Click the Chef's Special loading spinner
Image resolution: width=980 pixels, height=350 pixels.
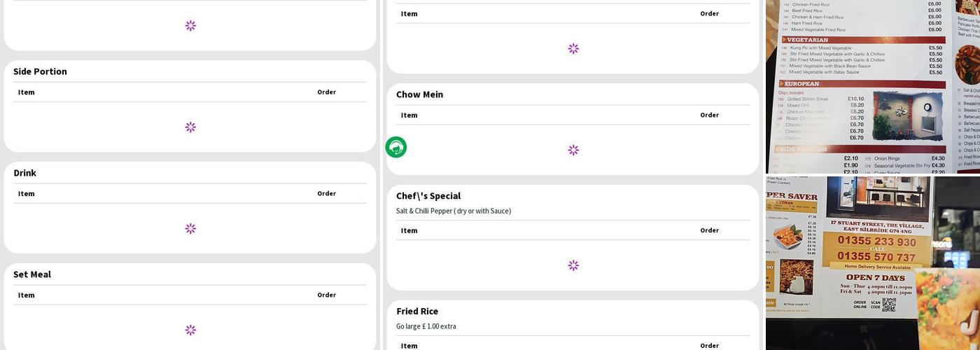pyautogui.click(x=573, y=266)
